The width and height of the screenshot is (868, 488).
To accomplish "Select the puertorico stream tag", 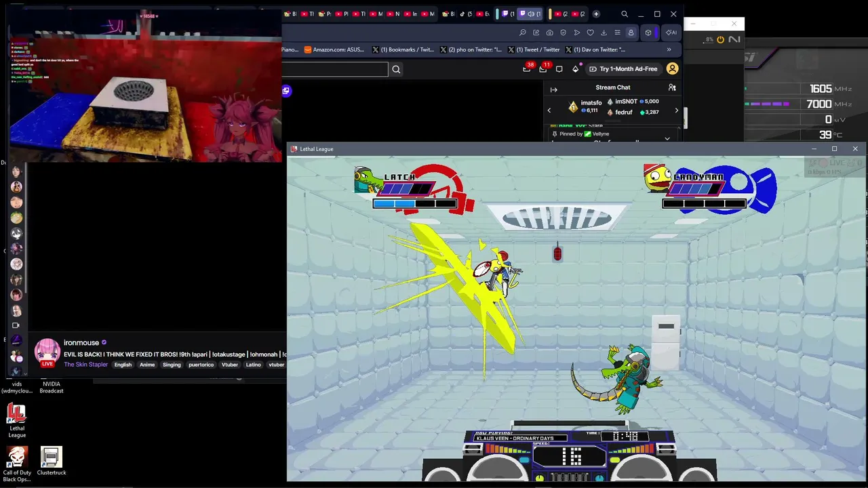I will 201,365.
